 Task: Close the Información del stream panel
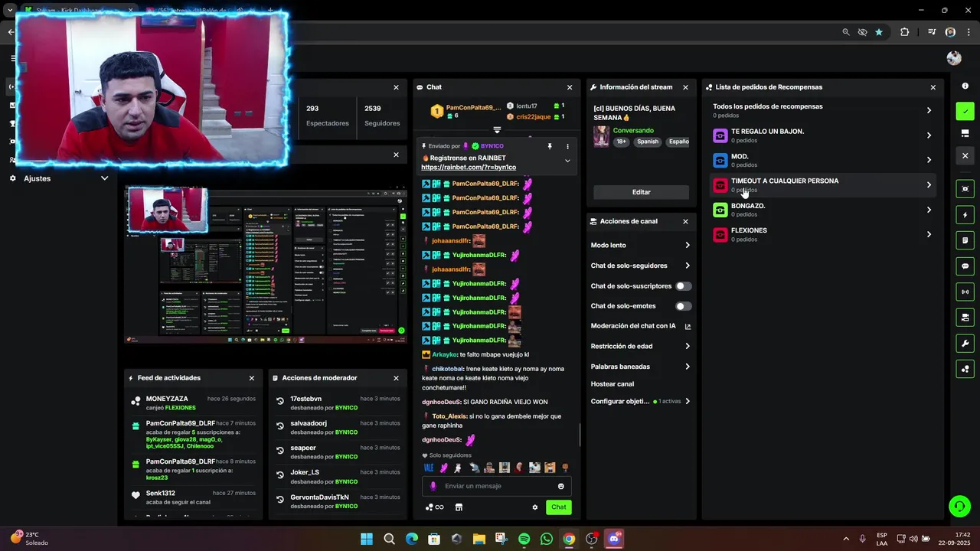(x=685, y=87)
